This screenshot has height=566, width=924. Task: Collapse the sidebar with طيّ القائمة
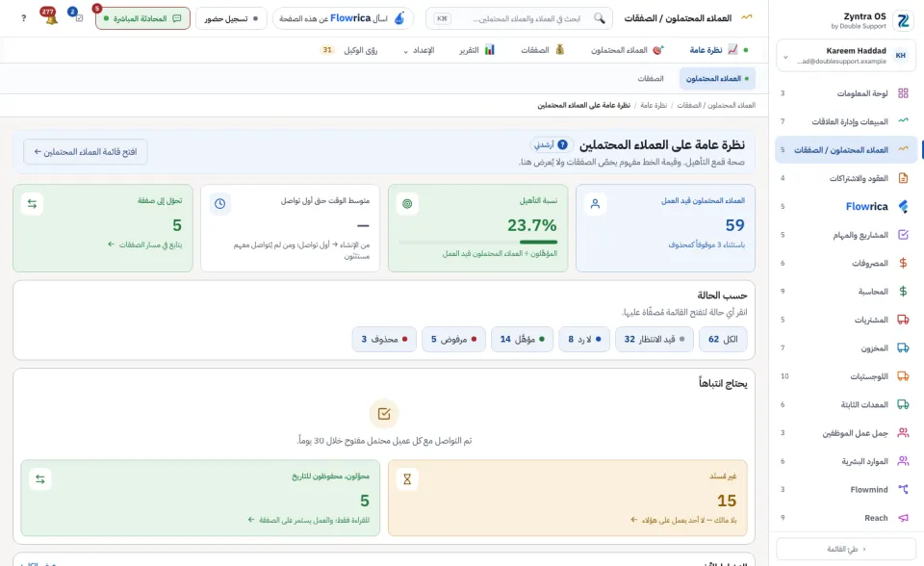846,549
